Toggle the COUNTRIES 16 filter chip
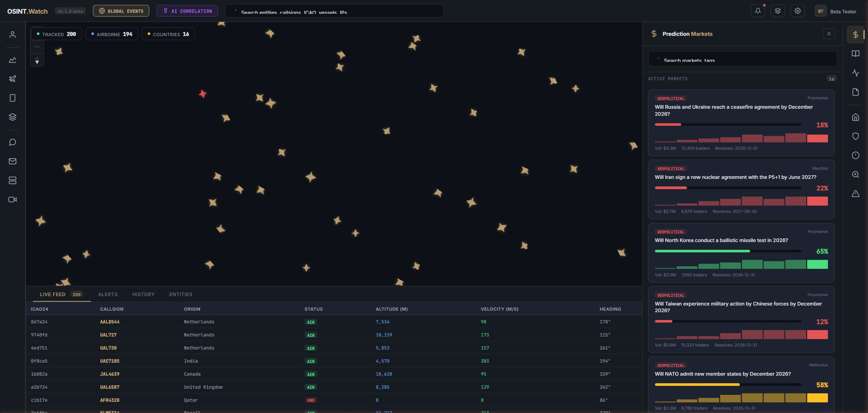 (x=168, y=34)
